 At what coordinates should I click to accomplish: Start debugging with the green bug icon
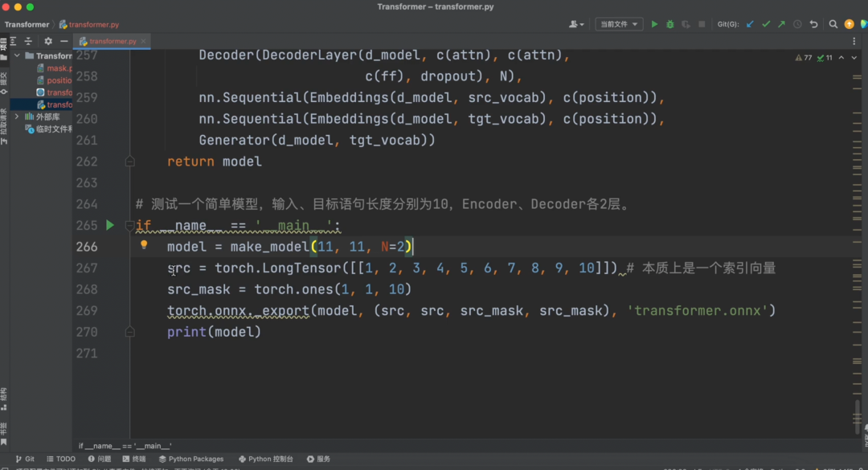[669, 24]
